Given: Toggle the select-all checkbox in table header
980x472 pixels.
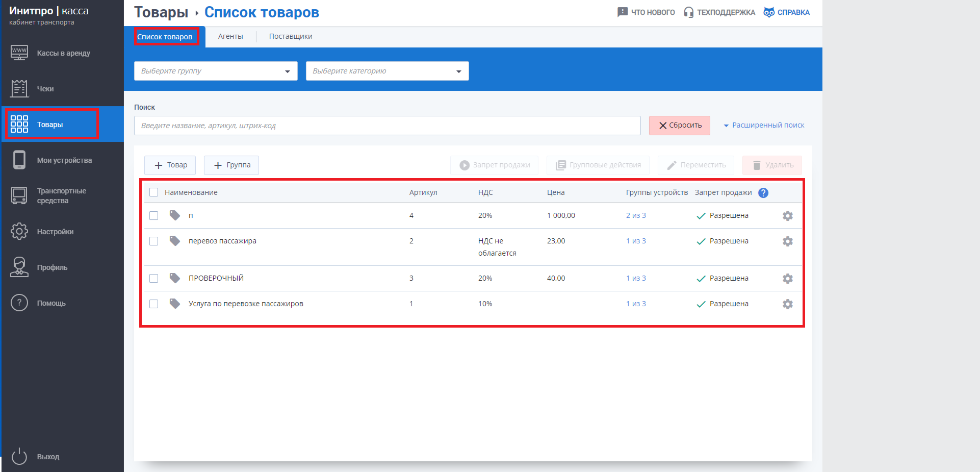Looking at the screenshot, I should coord(153,192).
